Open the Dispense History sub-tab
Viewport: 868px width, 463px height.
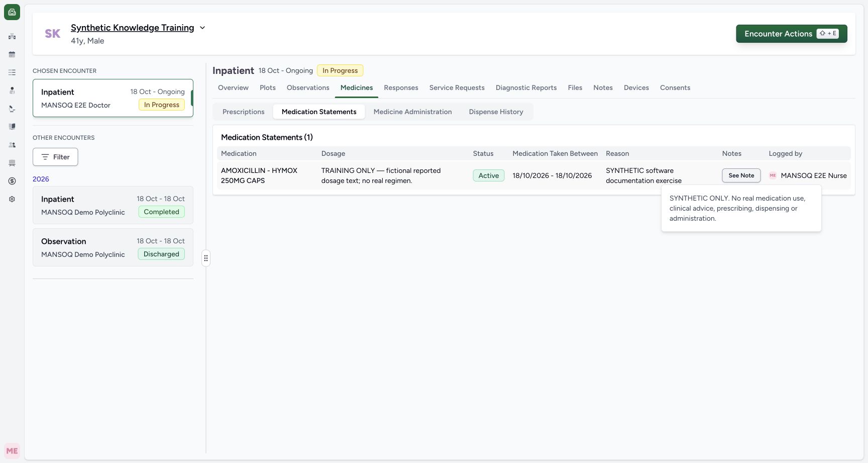coord(496,112)
